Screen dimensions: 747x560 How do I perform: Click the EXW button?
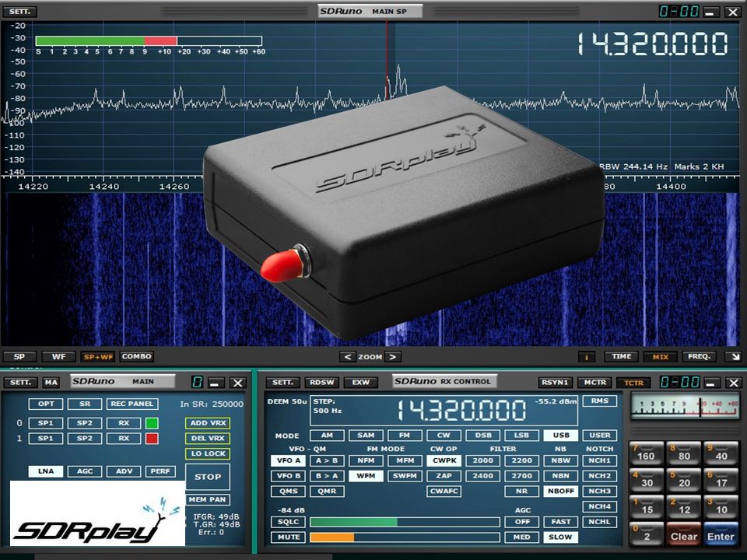coord(360,383)
